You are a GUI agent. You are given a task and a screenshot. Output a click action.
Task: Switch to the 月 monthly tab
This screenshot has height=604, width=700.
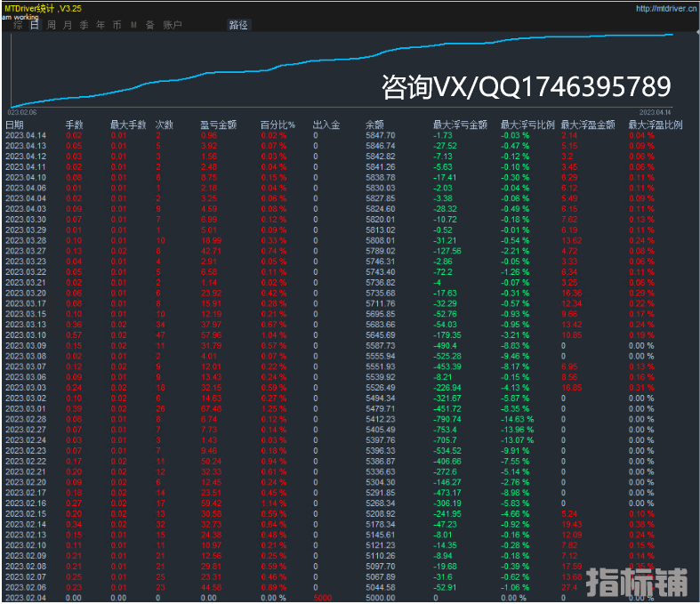[68, 26]
